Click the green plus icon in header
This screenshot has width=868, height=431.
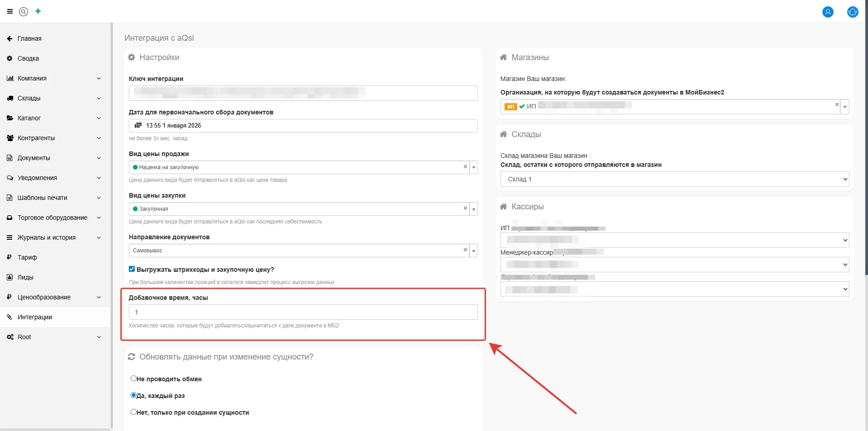click(x=38, y=11)
